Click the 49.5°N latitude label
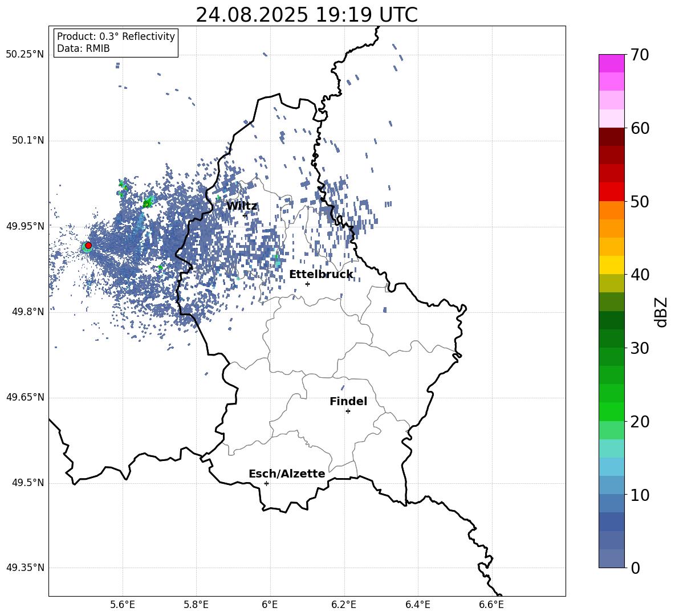Screen dimensions: 675x616 [x=27, y=483]
